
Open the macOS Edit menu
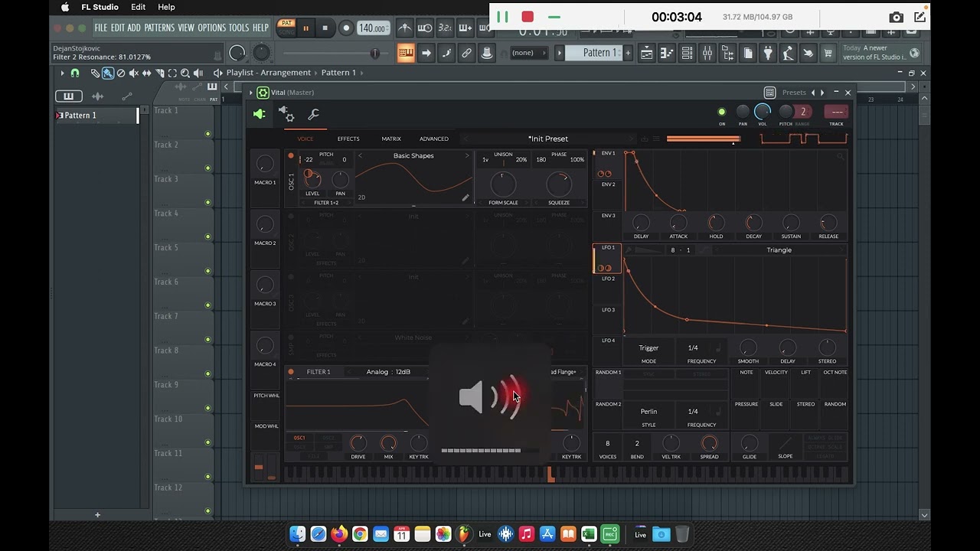(x=139, y=7)
